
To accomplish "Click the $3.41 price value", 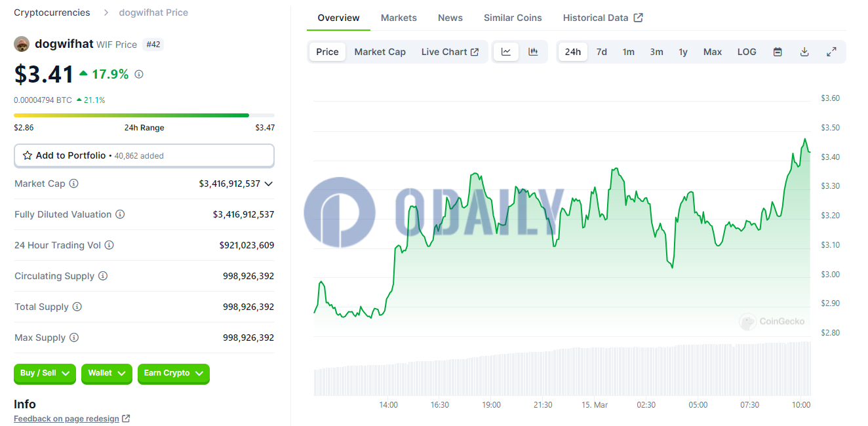I will (x=44, y=74).
